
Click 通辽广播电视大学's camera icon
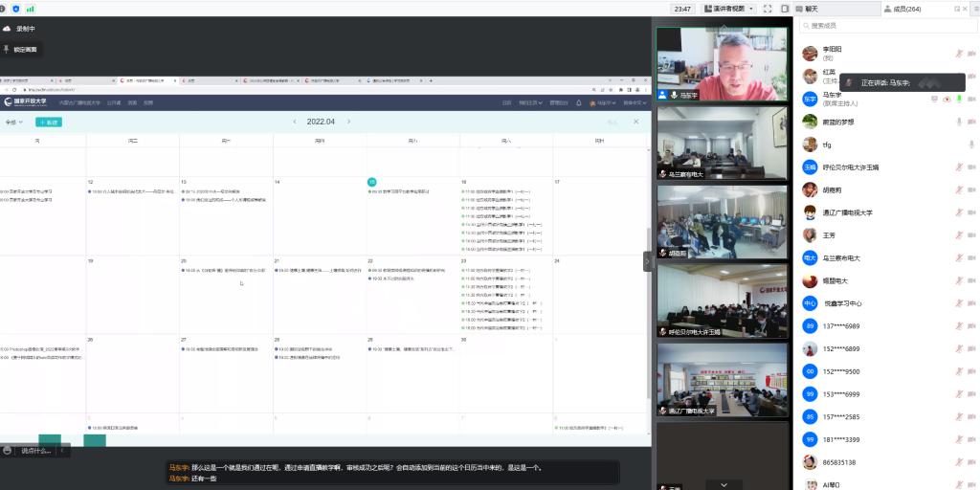(x=972, y=212)
